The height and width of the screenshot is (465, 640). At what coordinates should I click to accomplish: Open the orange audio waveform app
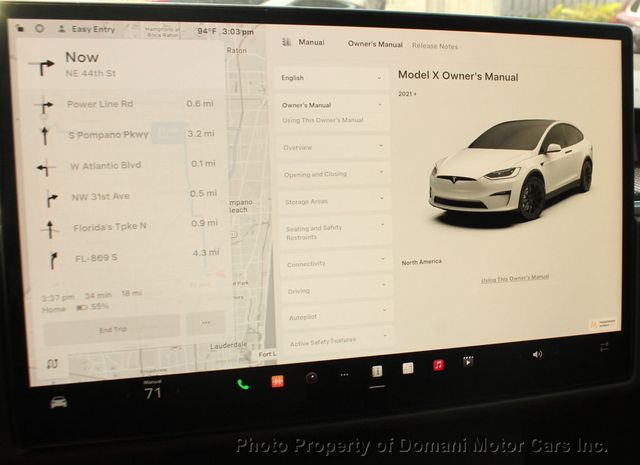[278, 381]
